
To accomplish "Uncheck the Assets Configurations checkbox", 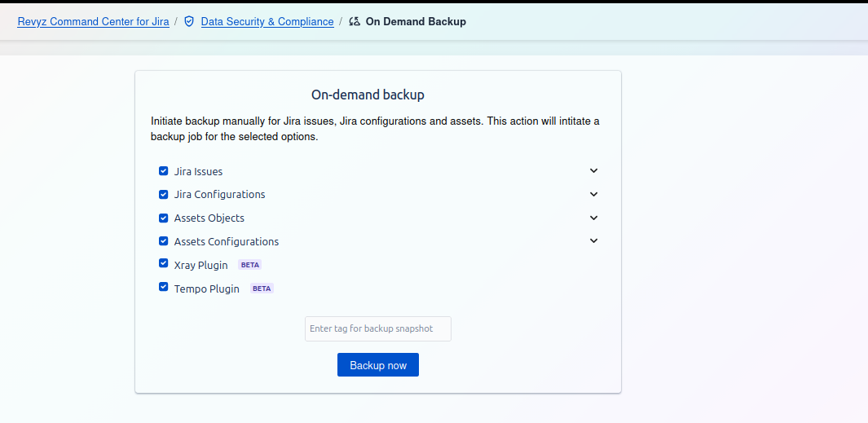I will tap(163, 242).
